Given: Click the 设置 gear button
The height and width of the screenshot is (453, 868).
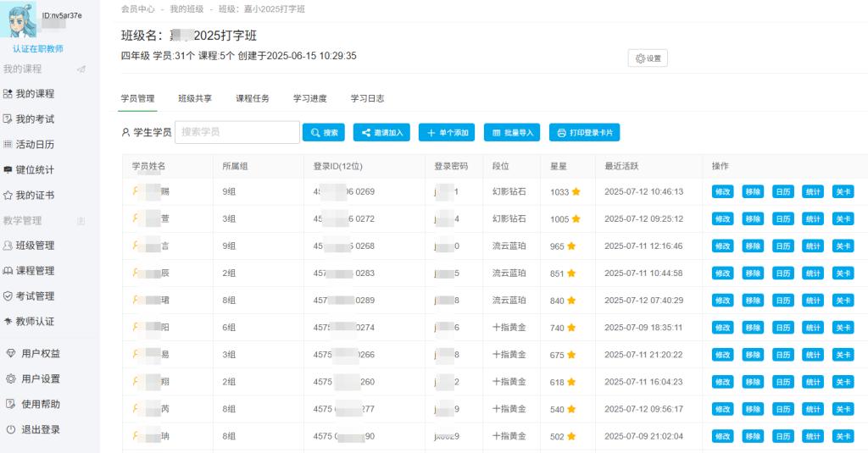Looking at the screenshot, I should point(648,58).
